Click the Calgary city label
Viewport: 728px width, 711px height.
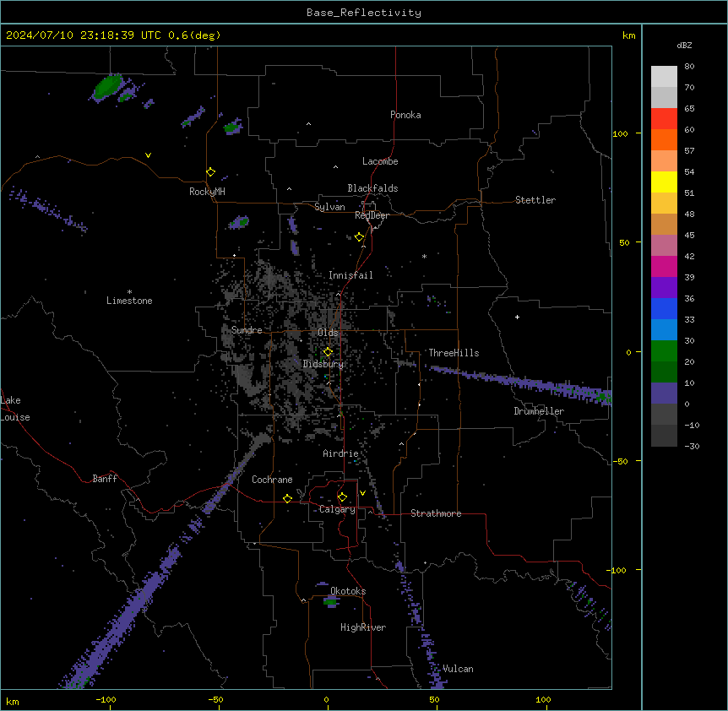pos(337,509)
